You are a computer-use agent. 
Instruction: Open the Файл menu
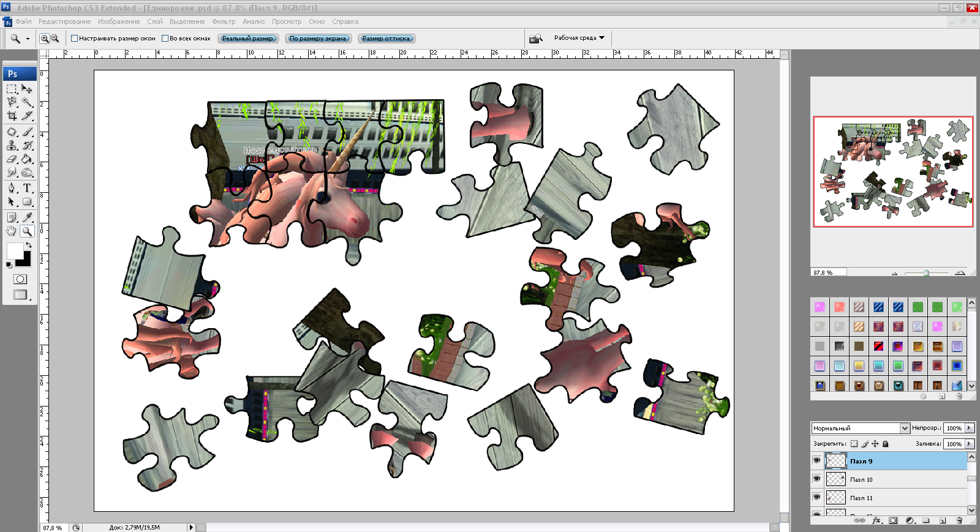coord(24,21)
